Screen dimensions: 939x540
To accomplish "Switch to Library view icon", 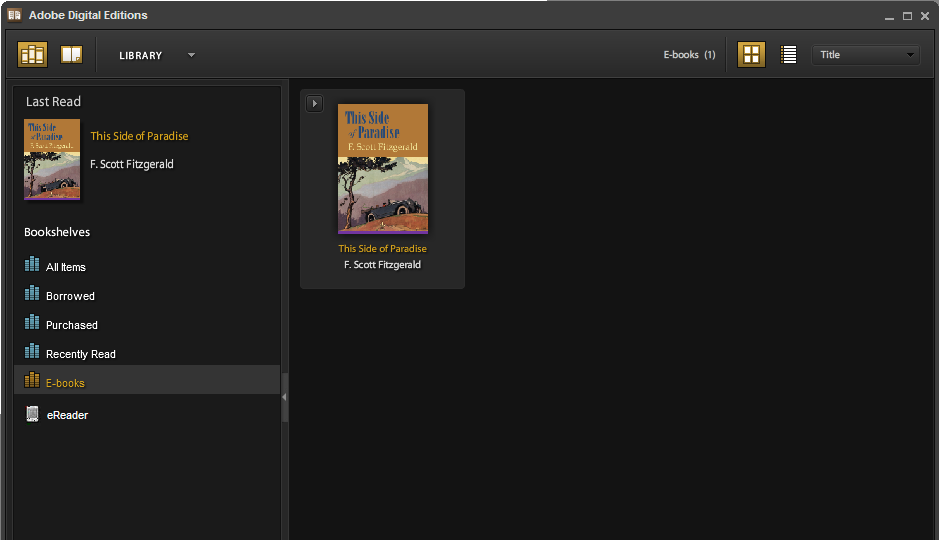I will (32, 54).
